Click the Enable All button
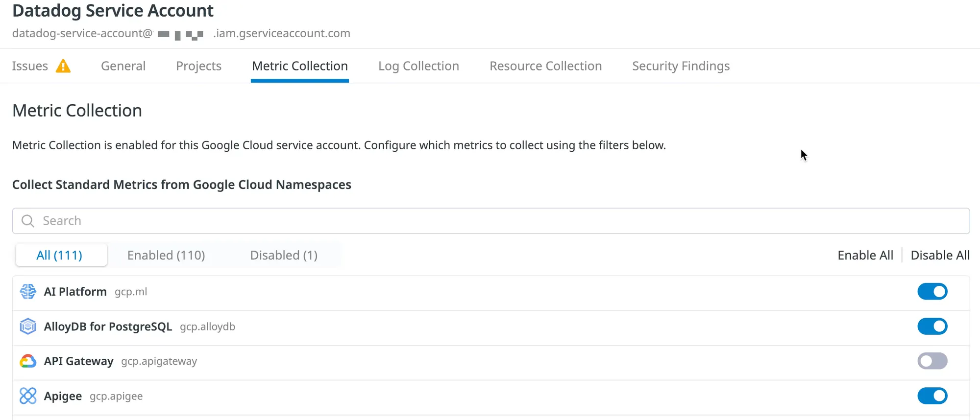980x420 pixels. pyautogui.click(x=865, y=256)
